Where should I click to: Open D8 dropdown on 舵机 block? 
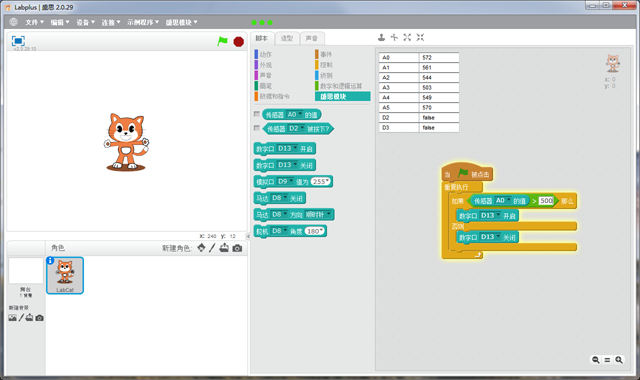pyautogui.click(x=279, y=231)
